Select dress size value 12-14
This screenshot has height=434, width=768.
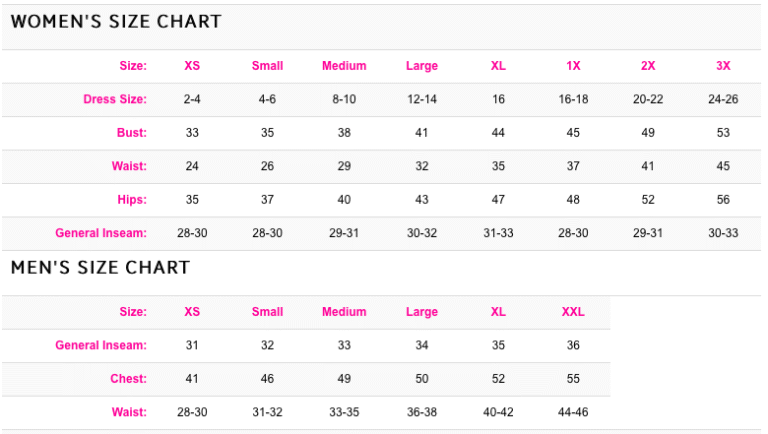coord(422,99)
